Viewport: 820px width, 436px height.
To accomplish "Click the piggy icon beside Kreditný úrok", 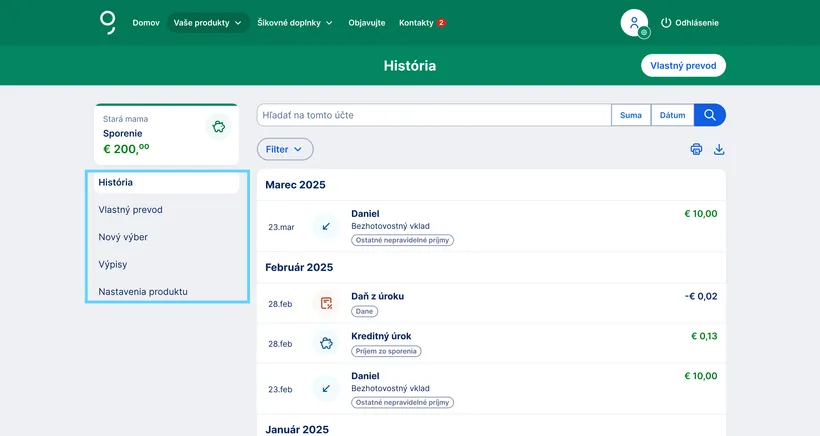I will [x=326, y=343].
